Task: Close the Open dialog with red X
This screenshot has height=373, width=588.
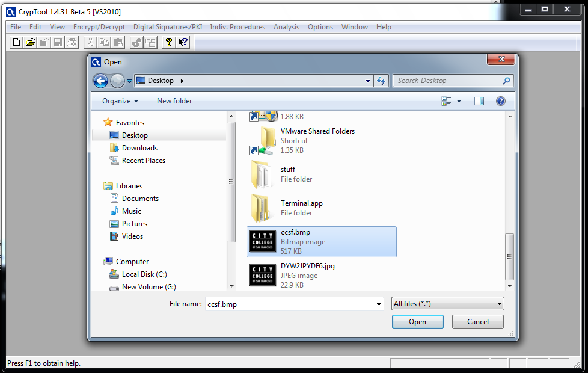Action: (x=501, y=59)
